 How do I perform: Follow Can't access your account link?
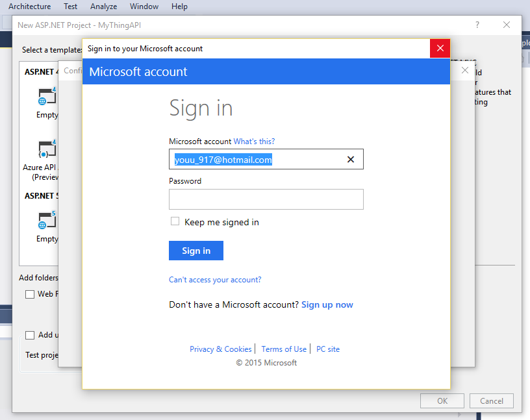pos(215,280)
